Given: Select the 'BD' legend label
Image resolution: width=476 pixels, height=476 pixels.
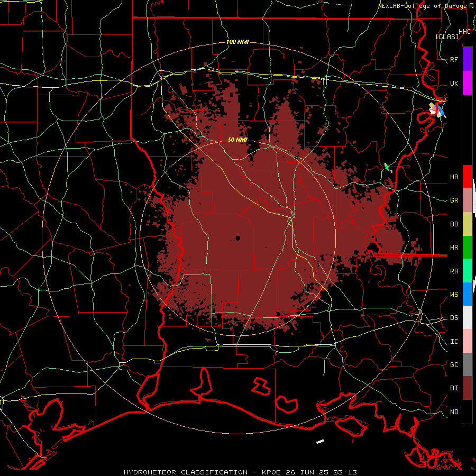Looking at the screenshot, I should coord(454,224).
